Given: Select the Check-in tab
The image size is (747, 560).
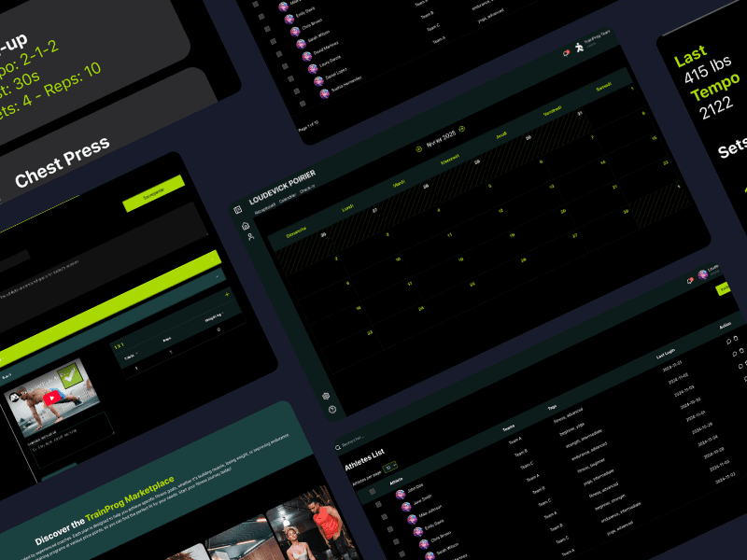Looking at the screenshot, I should click(309, 187).
